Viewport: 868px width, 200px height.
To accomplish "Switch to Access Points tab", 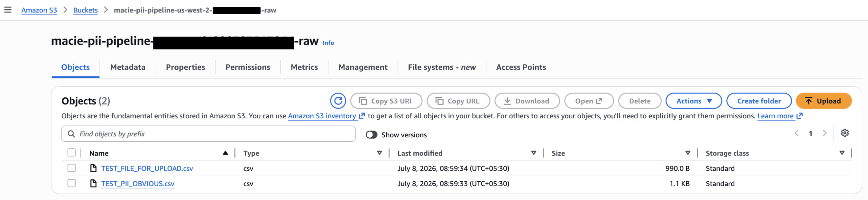I will (x=521, y=67).
